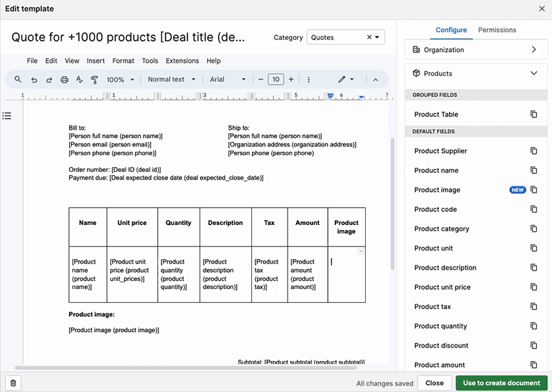Viewport: 552px width, 392px height.
Task: Click the search magnifier in the toolbar
Action: point(19,79)
